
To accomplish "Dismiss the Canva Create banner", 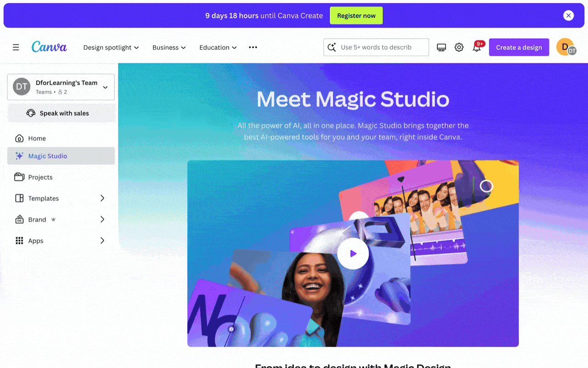I will pyautogui.click(x=569, y=16).
